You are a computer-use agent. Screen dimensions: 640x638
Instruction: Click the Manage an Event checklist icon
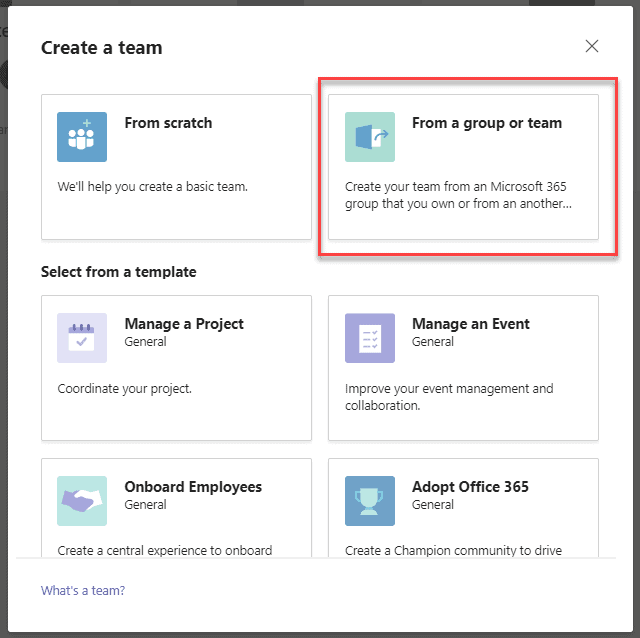(x=370, y=338)
